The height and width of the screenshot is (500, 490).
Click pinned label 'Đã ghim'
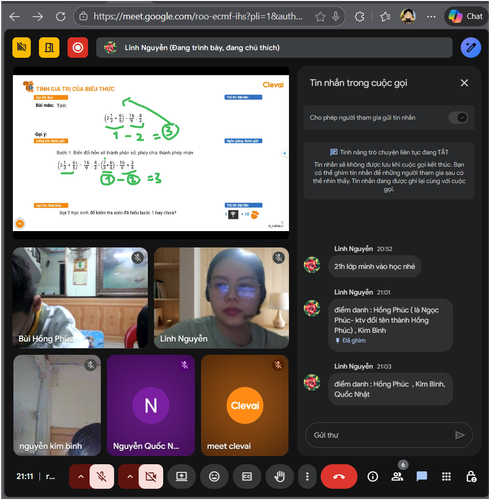tap(350, 341)
